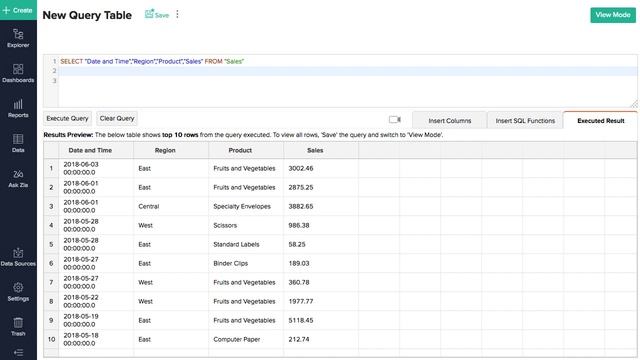Select the Region column header
The height and width of the screenshot is (360, 640).
(171, 150)
